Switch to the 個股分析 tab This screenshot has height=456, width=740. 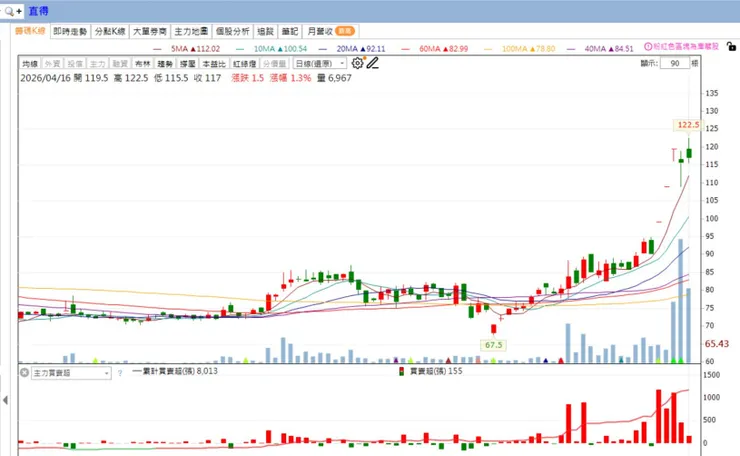click(x=233, y=31)
